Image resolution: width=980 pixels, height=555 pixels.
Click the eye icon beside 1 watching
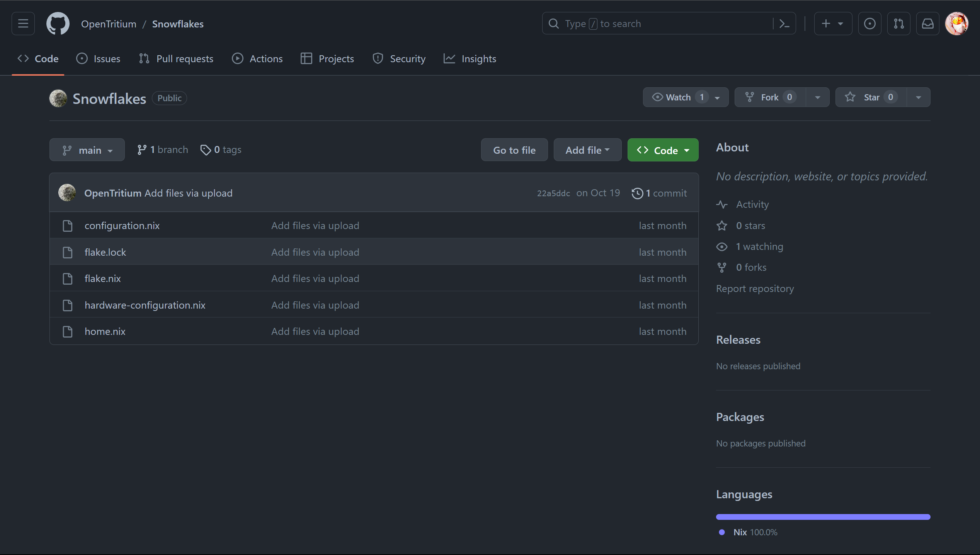(x=722, y=246)
